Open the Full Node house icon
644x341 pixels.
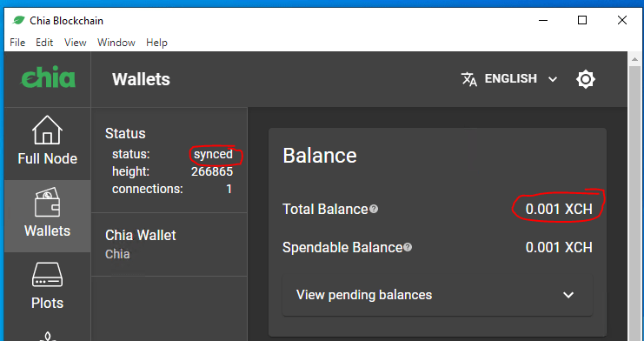pyautogui.click(x=47, y=130)
